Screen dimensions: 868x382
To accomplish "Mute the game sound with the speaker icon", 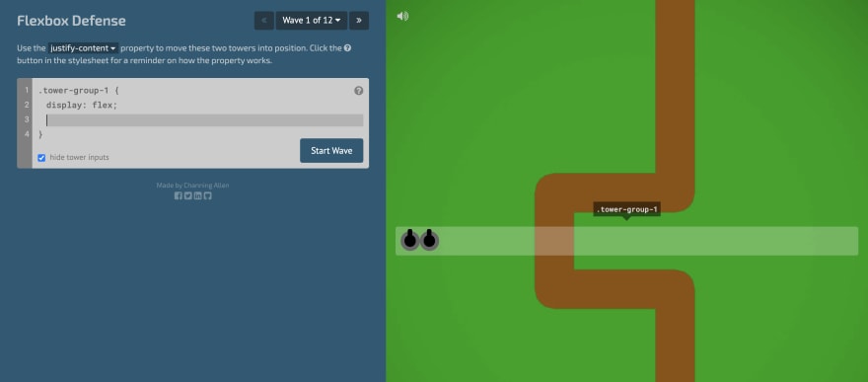I will tap(402, 16).
